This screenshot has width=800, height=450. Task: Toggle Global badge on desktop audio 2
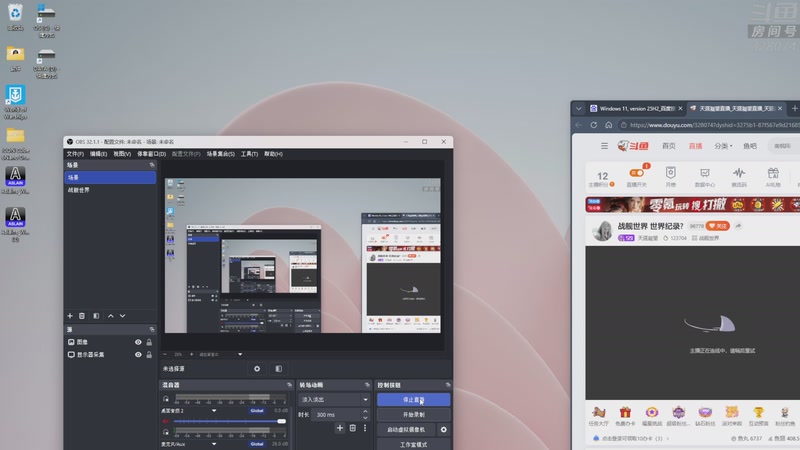point(257,410)
